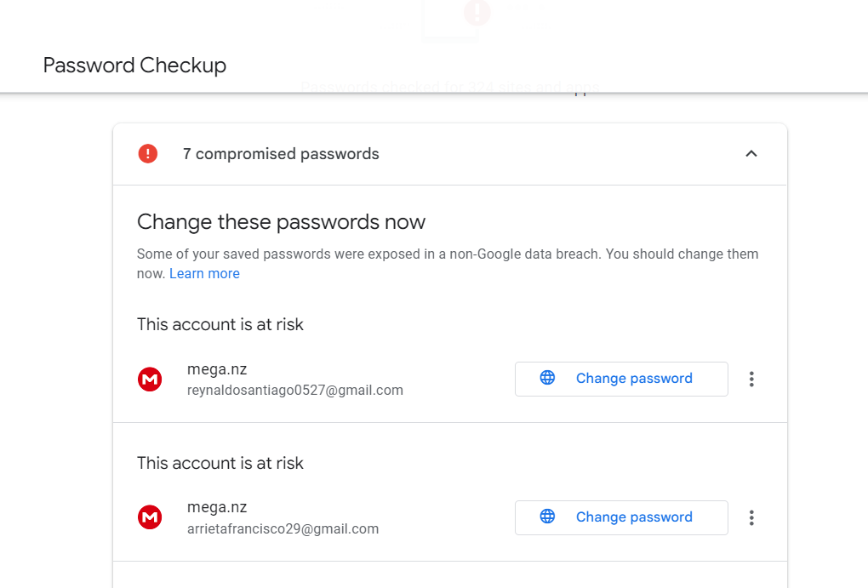
Task: Select the mega.nz site name above reynaldosantiago0527
Action: tap(217, 369)
